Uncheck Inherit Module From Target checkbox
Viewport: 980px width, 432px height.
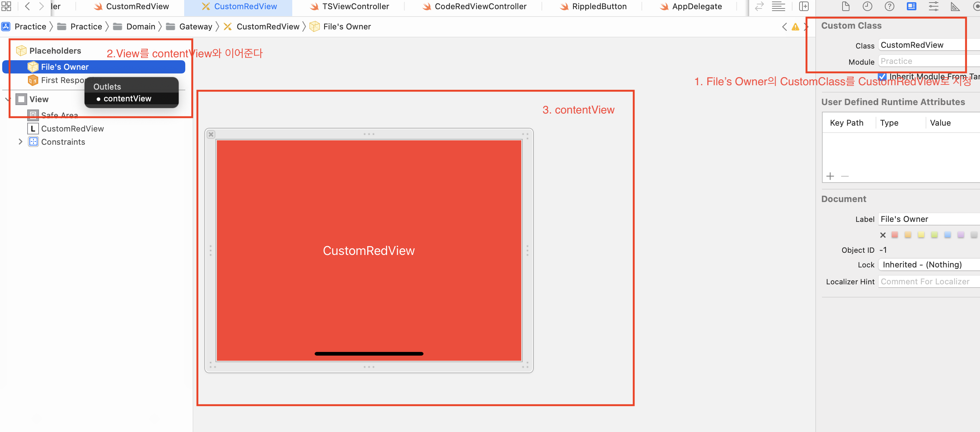coord(883,76)
